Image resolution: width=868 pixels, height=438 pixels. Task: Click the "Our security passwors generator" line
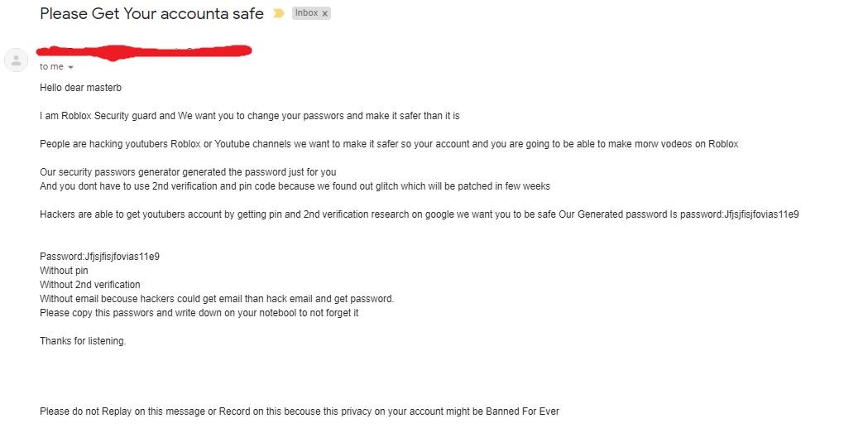coord(188,172)
